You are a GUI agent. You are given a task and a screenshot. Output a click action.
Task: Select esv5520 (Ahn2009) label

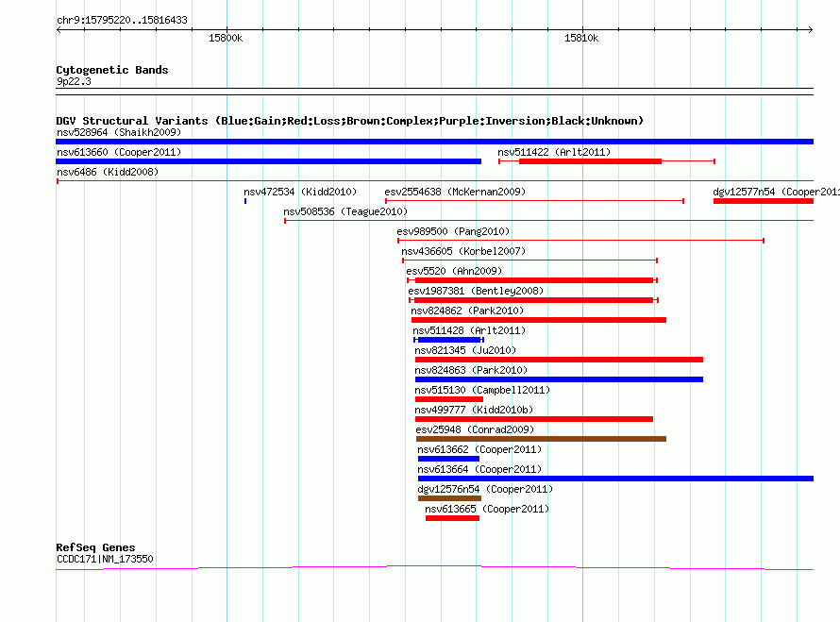[454, 271]
